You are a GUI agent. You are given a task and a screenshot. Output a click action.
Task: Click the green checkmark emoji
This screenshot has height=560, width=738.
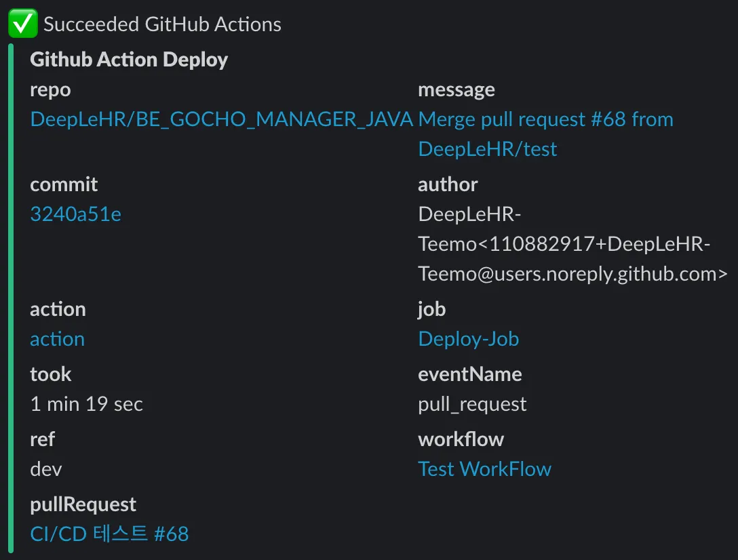23,24
